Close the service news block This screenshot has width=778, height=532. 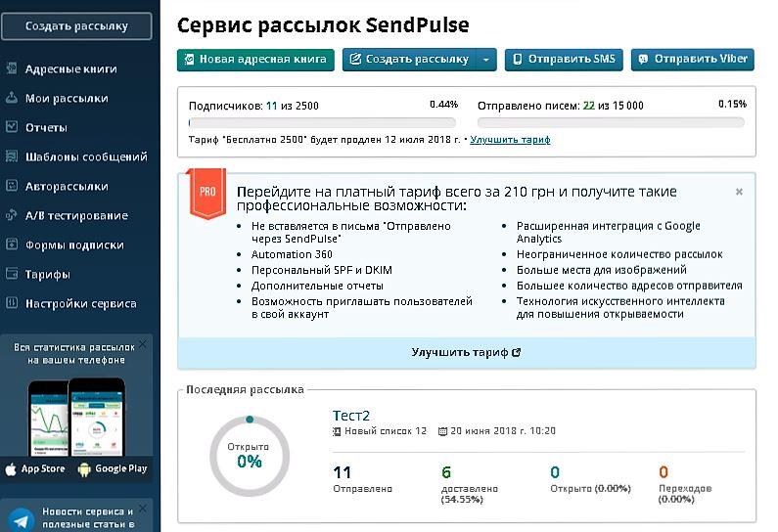point(143,509)
